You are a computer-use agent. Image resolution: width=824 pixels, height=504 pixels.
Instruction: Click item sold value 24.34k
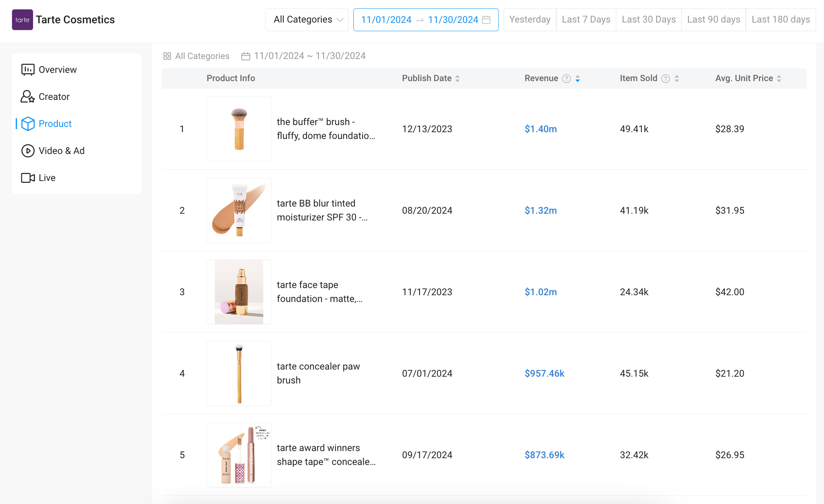(634, 292)
